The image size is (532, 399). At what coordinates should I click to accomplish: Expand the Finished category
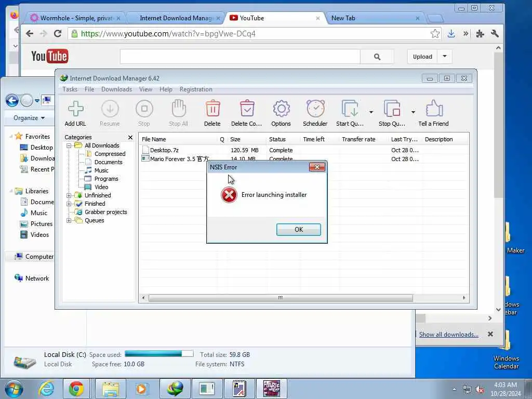tap(69, 204)
